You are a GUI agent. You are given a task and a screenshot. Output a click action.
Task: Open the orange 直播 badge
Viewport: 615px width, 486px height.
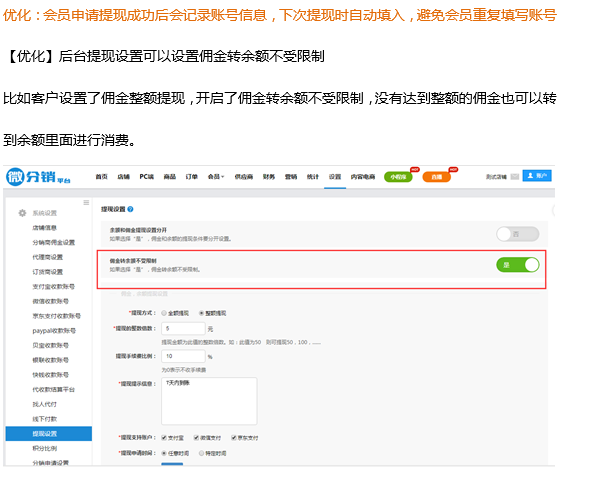(x=436, y=176)
